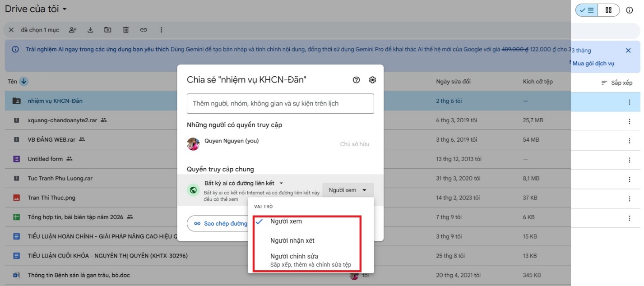The width and height of the screenshot is (644, 286).
Task: Open the Bất kỳ ai có đường liên kết dropdown
Action: (244, 183)
